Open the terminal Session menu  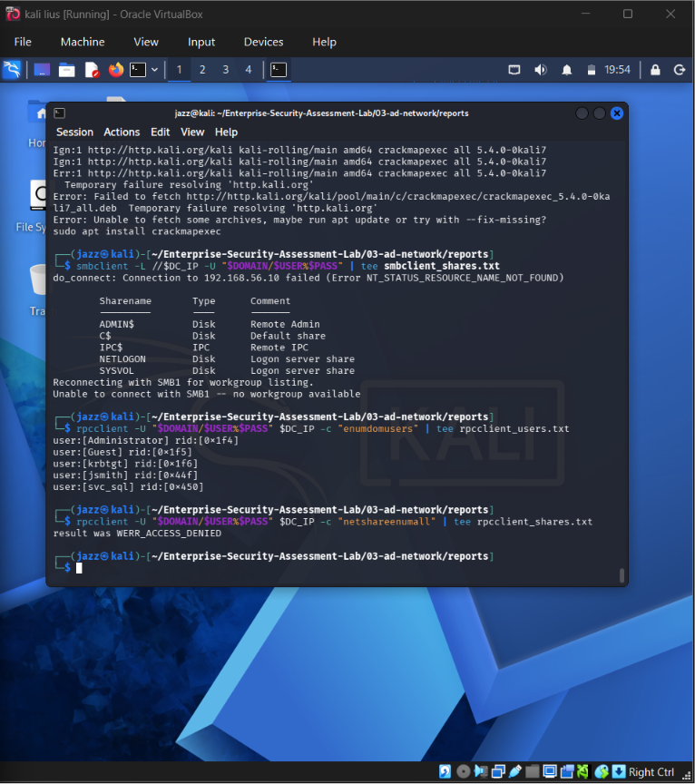pos(74,132)
